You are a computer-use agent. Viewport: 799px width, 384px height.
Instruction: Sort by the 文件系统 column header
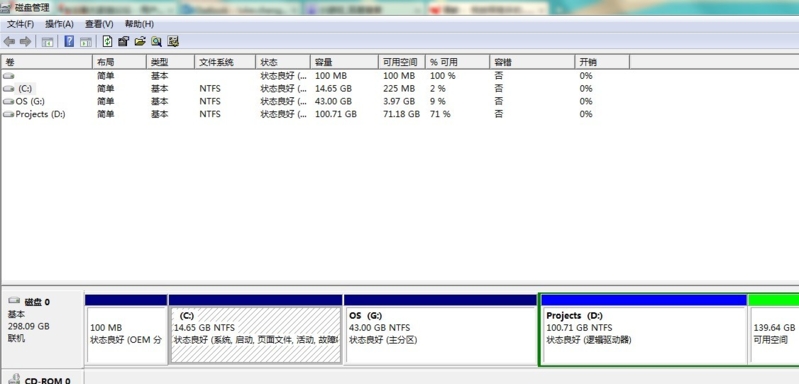coord(225,62)
